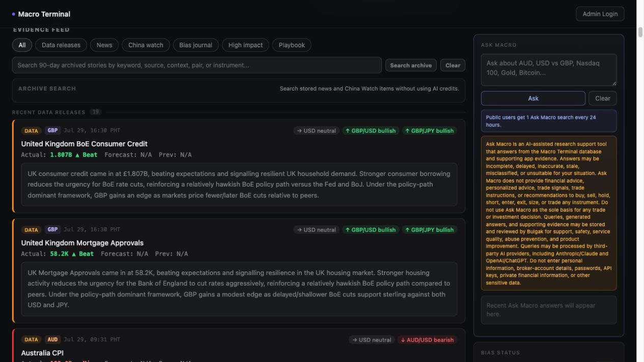
Task: Click GBP/JPY bullish chip on Mortgage Approvals card
Action: click(x=429, y=230)
